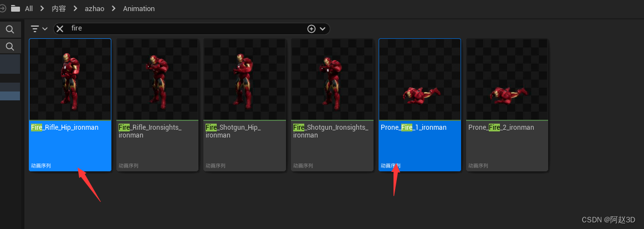
Task: Click the Fire_Shotgun_Ironsights_ironman name label
Action: pos(331,131)
